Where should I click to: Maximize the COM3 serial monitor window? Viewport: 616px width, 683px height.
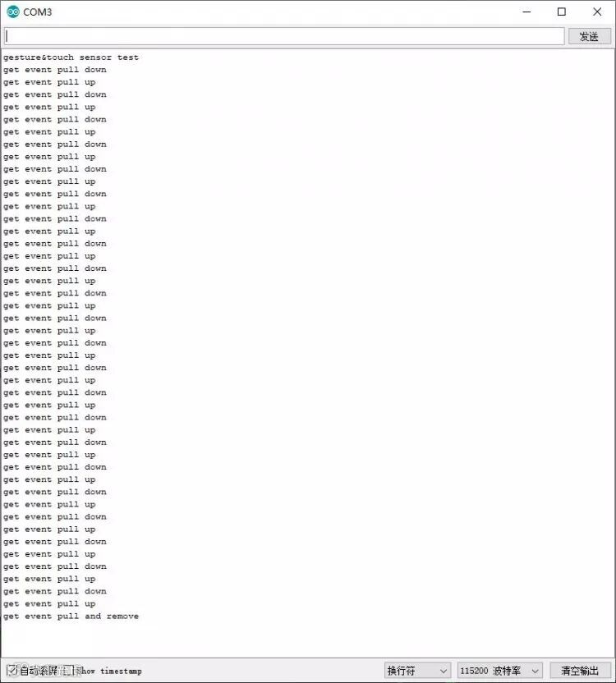(x=562, y=11)
